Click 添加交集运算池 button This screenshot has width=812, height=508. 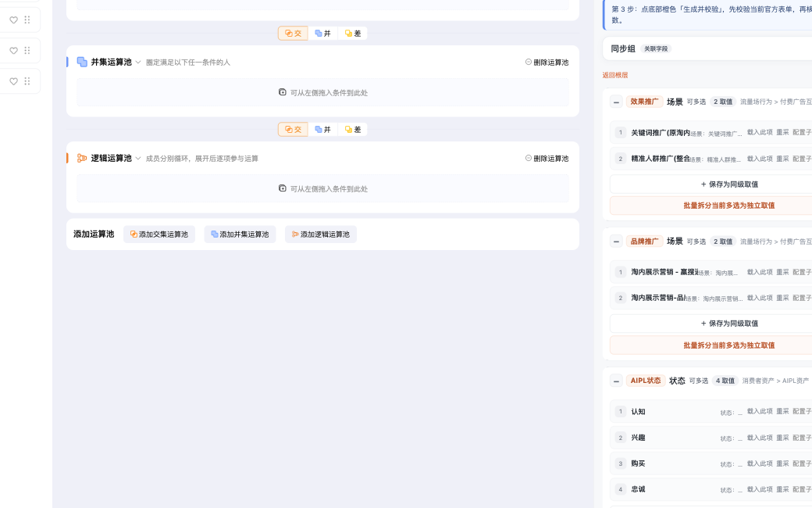(x=159, y=234)
